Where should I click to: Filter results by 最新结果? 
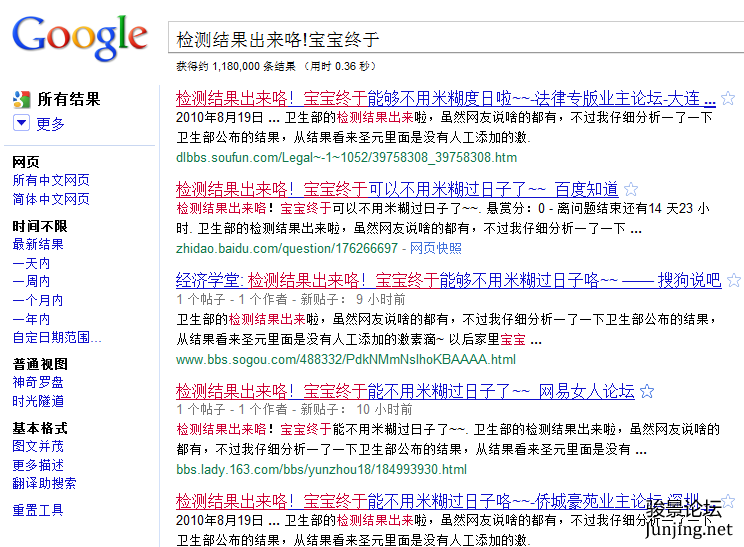click(x=38, y=244)
